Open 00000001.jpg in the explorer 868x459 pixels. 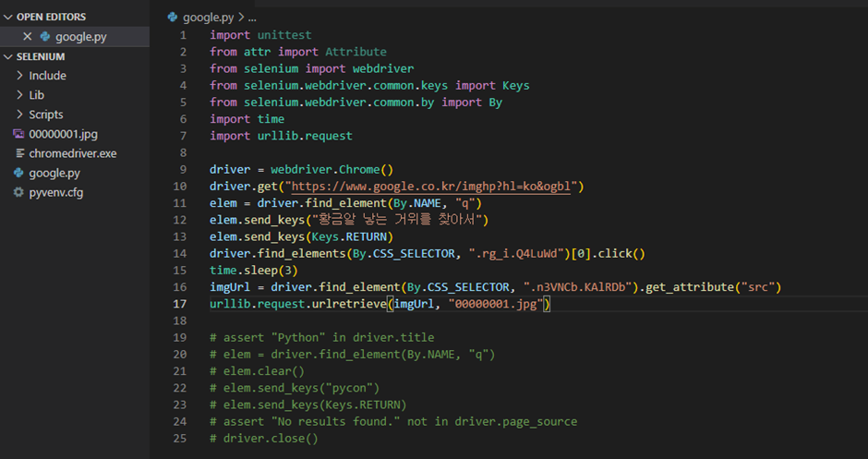63,134
